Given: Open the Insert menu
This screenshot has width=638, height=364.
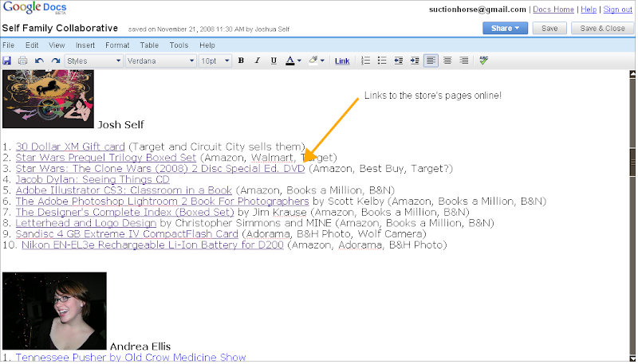Looking at the screenshot, I should pos(85,45).
